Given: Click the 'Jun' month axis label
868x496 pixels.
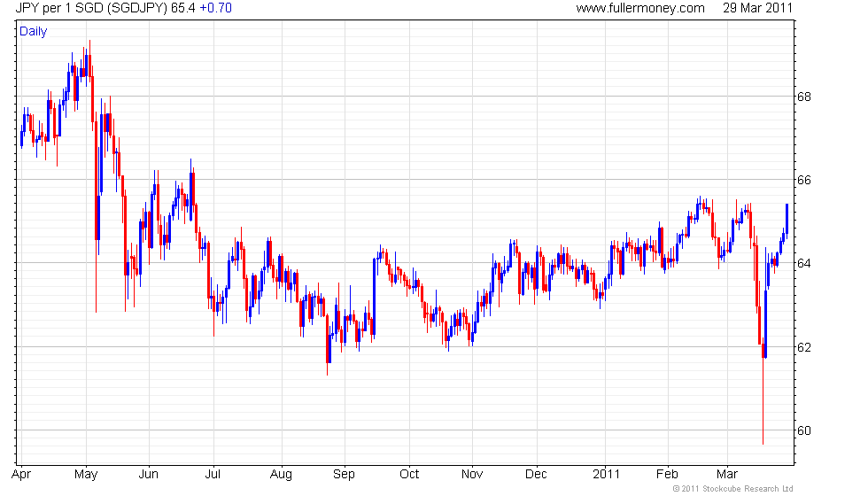Looking at the screenshot, I should pyautogui.click(x=149, y=475).
